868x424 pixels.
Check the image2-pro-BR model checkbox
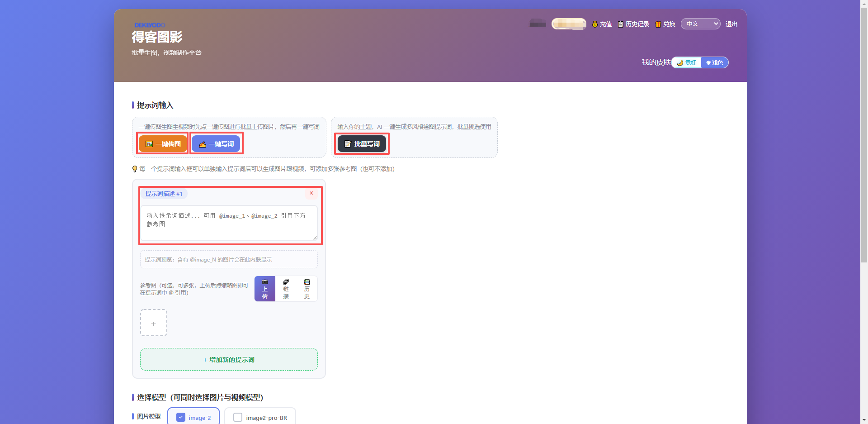coord(238,417)
